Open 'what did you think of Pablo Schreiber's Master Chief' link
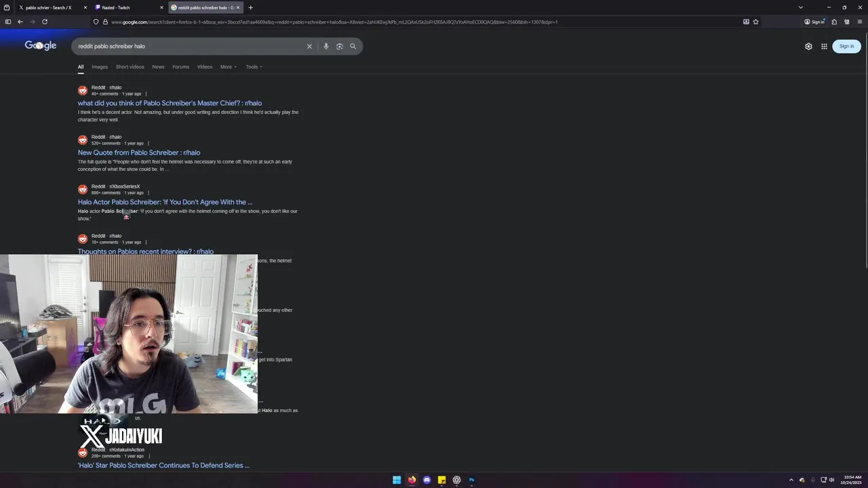 (170, 103)
